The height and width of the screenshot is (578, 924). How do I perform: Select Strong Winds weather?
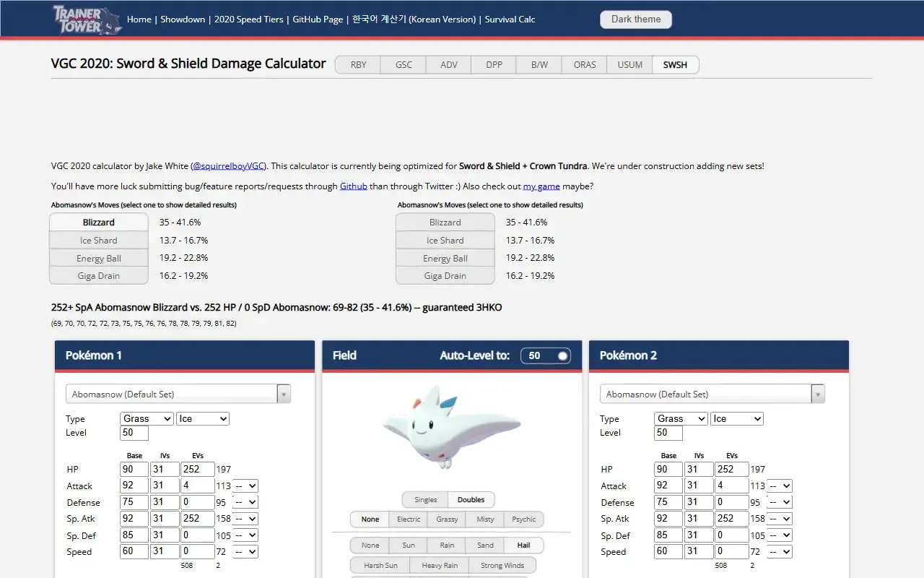pyautogui.click(x=502, y=565)
